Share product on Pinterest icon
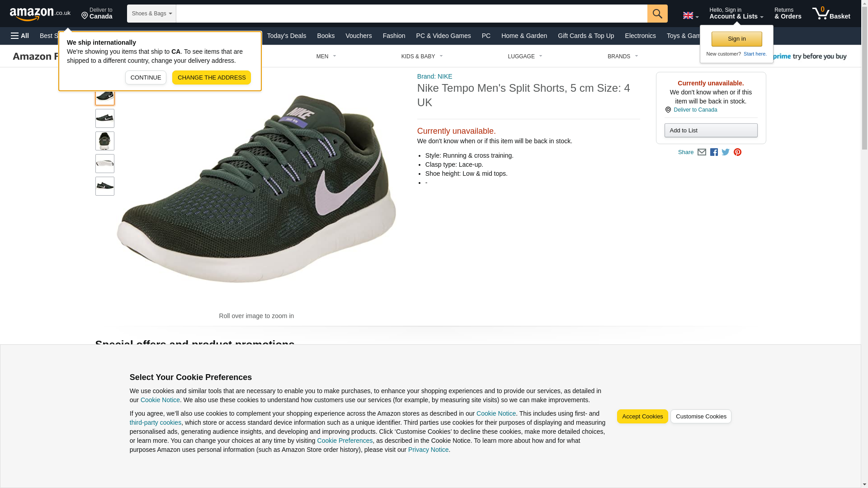868x488 pixels. tap(737, 152)
